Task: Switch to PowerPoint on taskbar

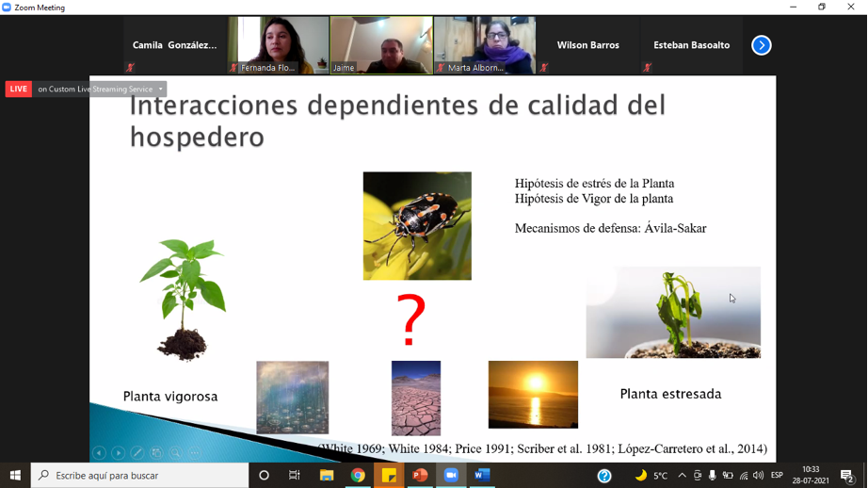Action: (420, 475)
